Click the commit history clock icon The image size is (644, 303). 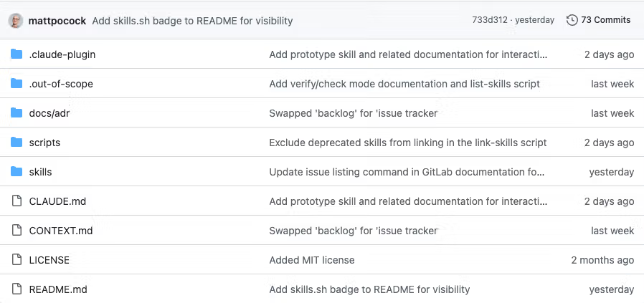click(x=572, y=20)
